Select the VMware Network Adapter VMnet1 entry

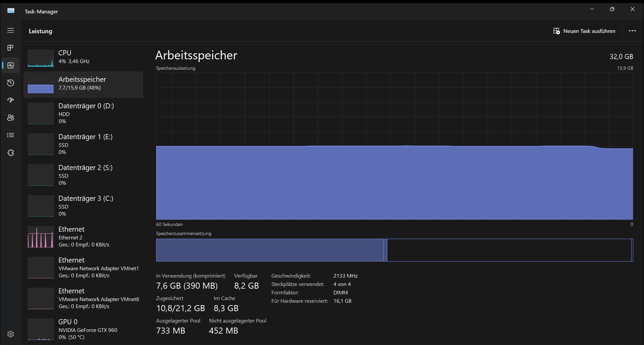(83, 268)
